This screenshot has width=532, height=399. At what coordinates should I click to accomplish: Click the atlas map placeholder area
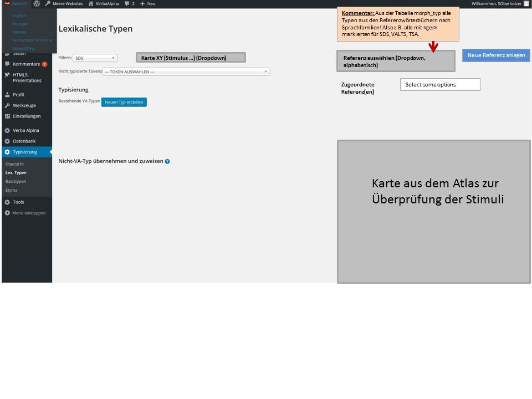point(433,211)
